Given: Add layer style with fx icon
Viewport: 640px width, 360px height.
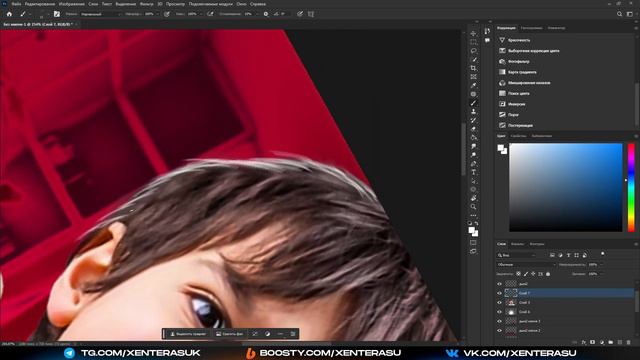Looking at the screenshot, I should coord(584,342).
